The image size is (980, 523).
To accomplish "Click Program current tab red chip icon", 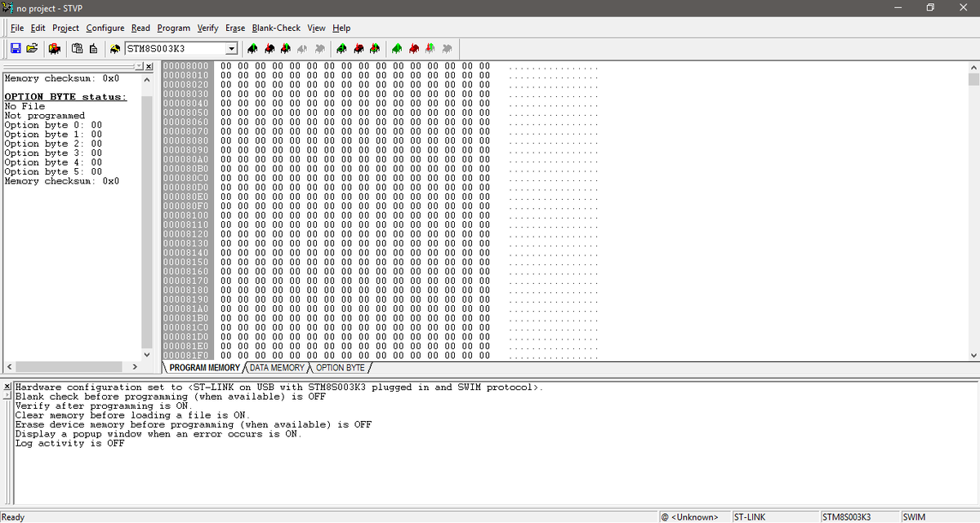I will 270,48.
